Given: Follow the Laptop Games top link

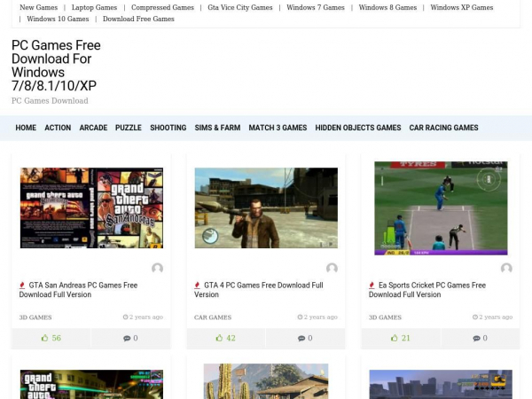Looking at the screenshot, I should click(94, 7).
